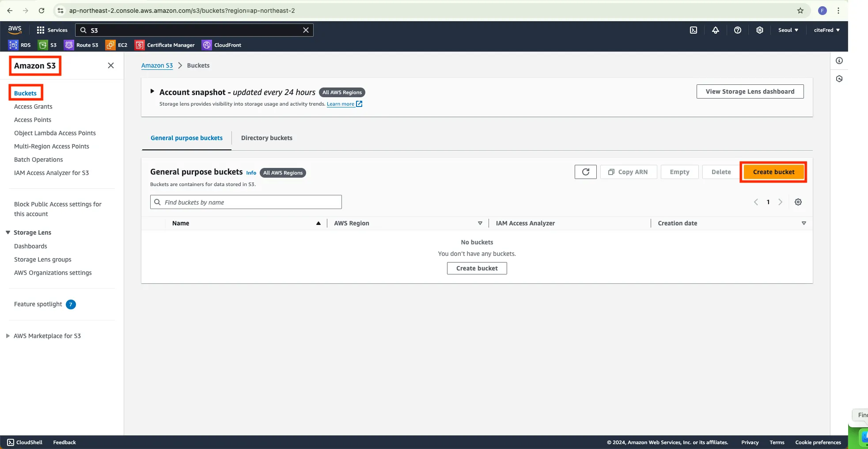The height and width of the screenshot is (449, 868).
Task: Open the EC2 shortcut in favorites bar
Action: 117,45
